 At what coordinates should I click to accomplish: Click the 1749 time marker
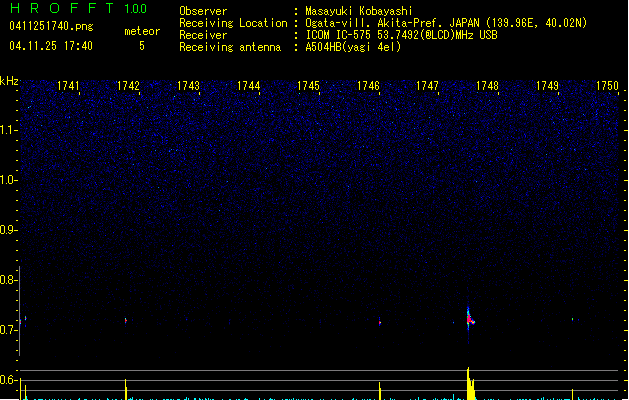(547, 86)
